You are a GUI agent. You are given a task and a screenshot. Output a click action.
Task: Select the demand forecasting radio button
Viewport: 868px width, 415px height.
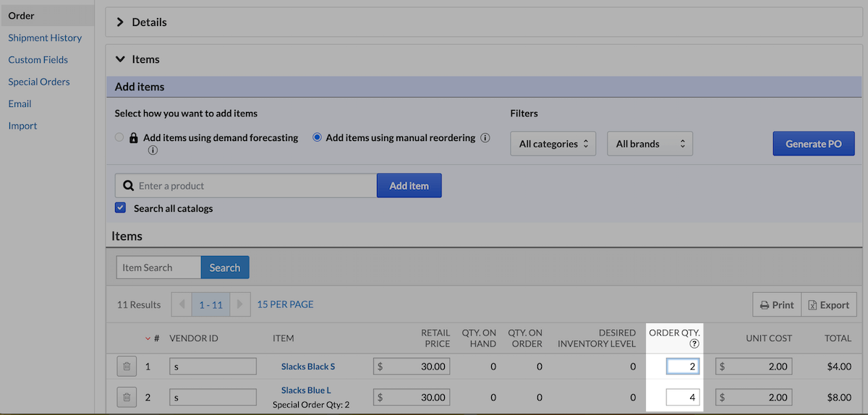click(119, 137)
